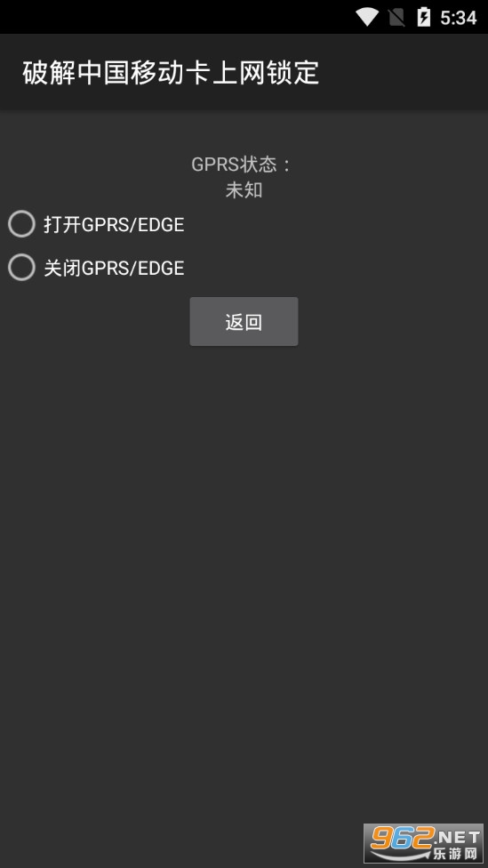Image resolution: width=488 pixels, height=868 pixels.
Task: Tap the 关闭GPRS/EDGE label text
Action: click(114, 268)
